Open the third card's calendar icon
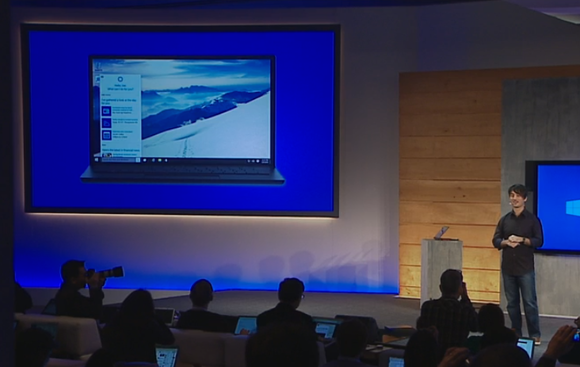Image resolution: width=580 pixels, height=367 pixels. pyautogui.click(x=107, y=135)
